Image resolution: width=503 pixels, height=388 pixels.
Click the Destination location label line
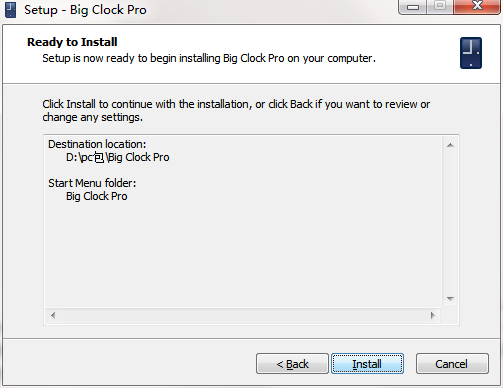pos(97,144)
